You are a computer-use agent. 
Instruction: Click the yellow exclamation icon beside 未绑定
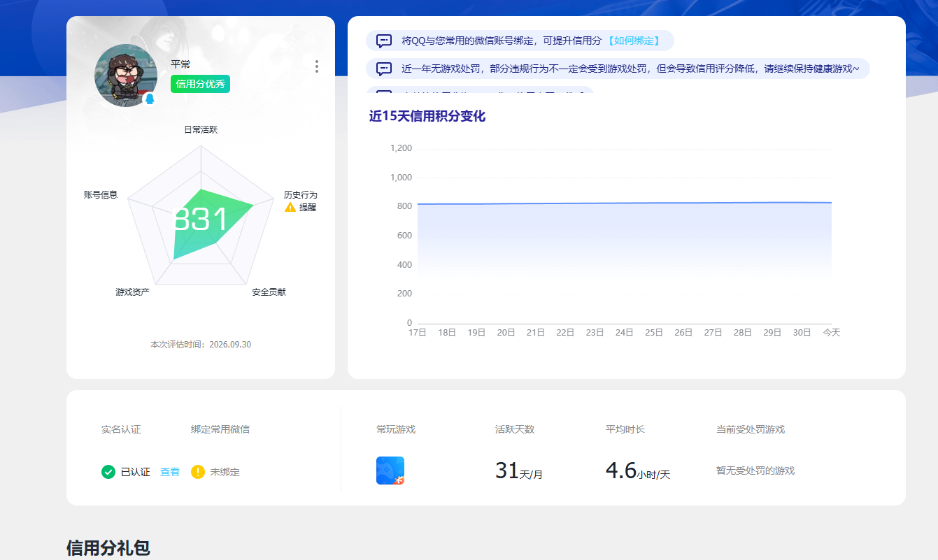[198, 472]
